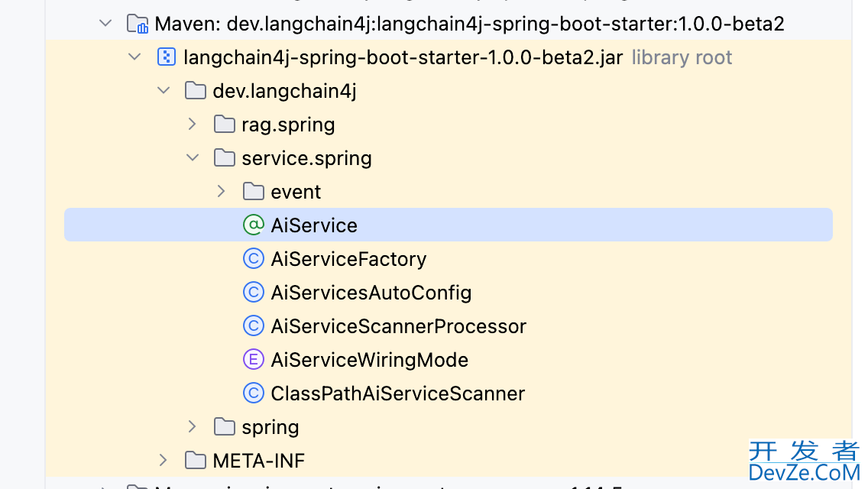Click the AiServiceScannerProcessor class icon
The height and width of the screenshot is (489, 868).
click(x=254, y=326)
